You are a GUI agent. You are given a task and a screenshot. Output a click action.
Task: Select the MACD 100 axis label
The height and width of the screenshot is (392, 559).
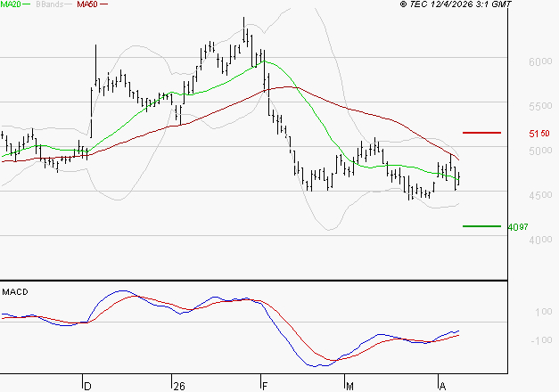(x=544, y=312)
